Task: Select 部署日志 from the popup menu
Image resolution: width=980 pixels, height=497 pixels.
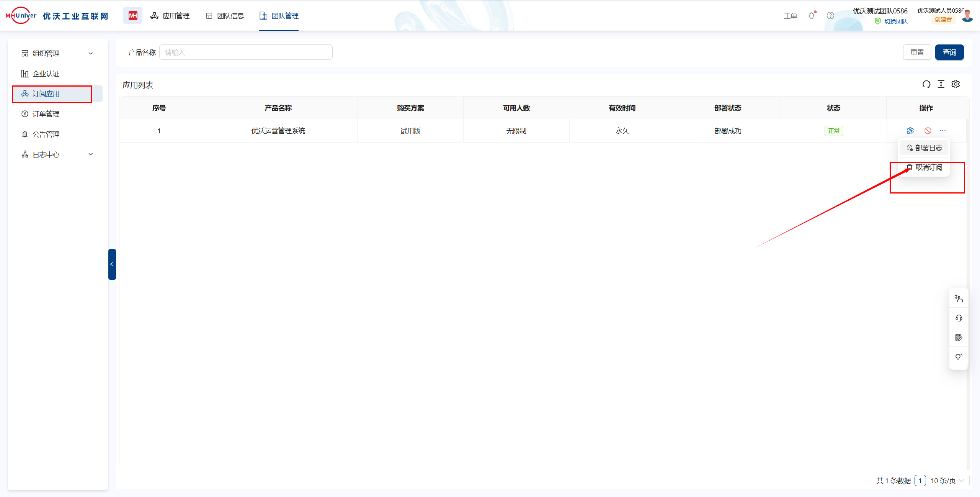Action: (x=928, y=148)
